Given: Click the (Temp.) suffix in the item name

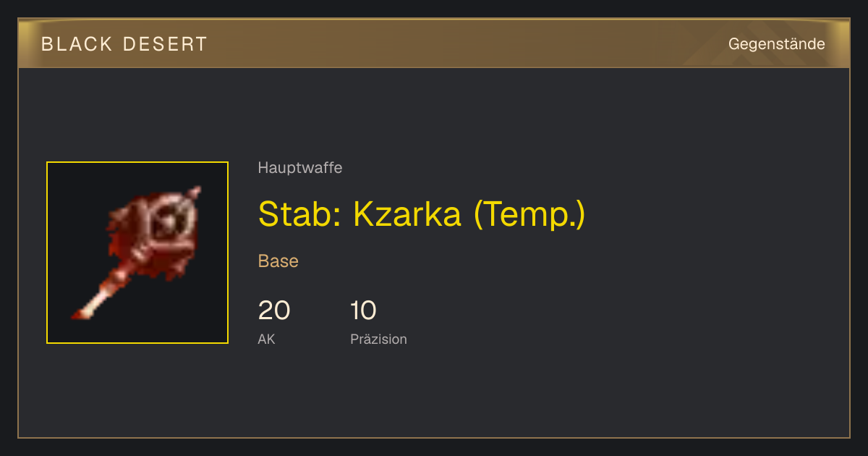Looking at the screenshot, I should (x=529, y=214).
